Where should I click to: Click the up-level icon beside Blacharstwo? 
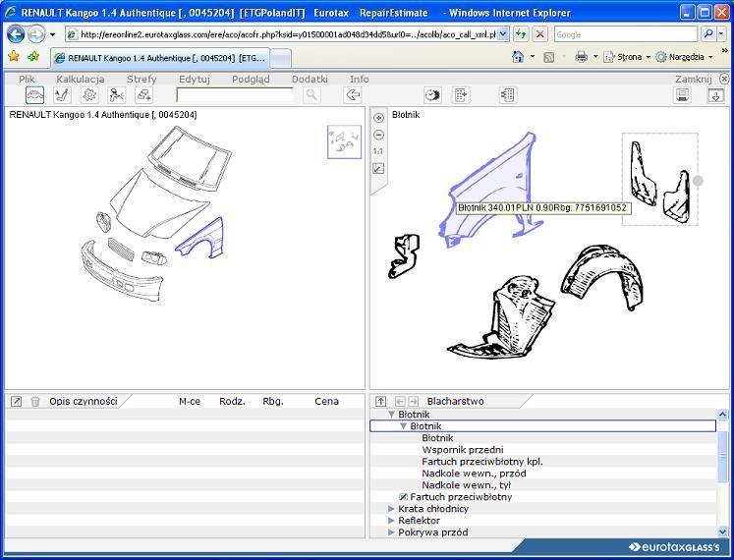[381, 401]
